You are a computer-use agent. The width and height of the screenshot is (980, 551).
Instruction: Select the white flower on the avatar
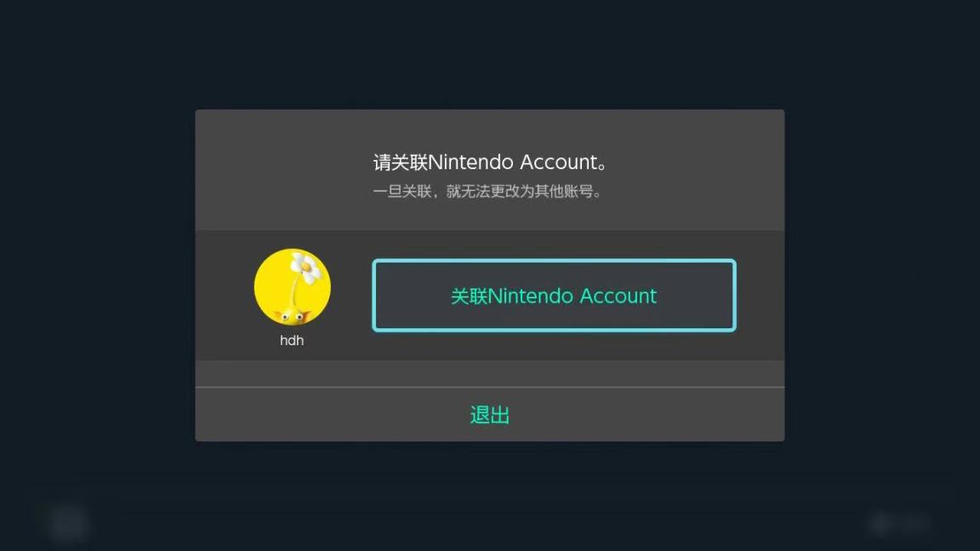305,267
